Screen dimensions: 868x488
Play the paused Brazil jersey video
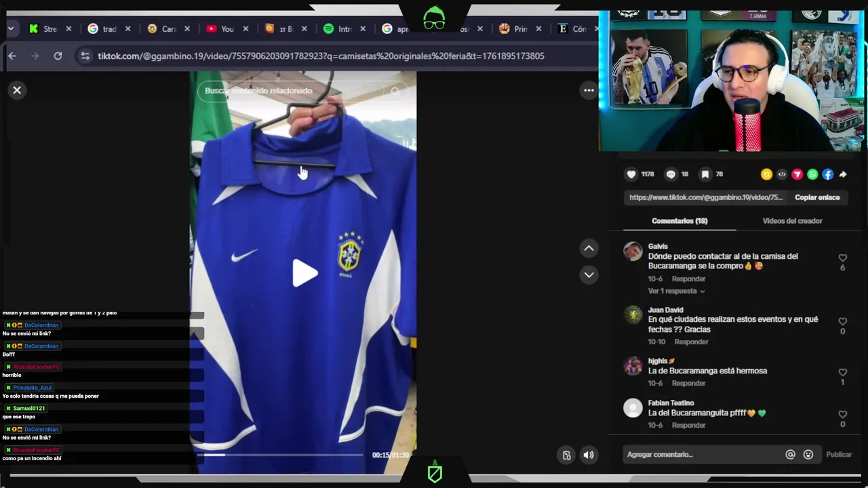pos(304,273)
